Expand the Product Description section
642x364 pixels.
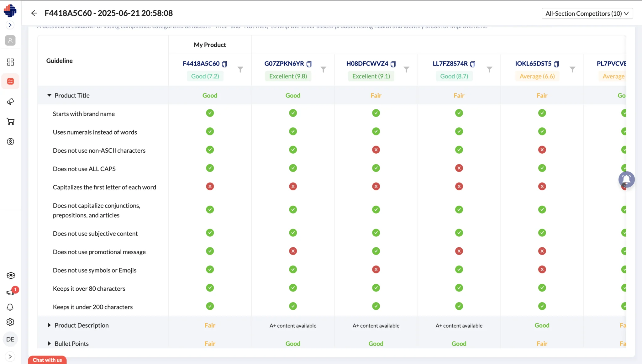49,325
